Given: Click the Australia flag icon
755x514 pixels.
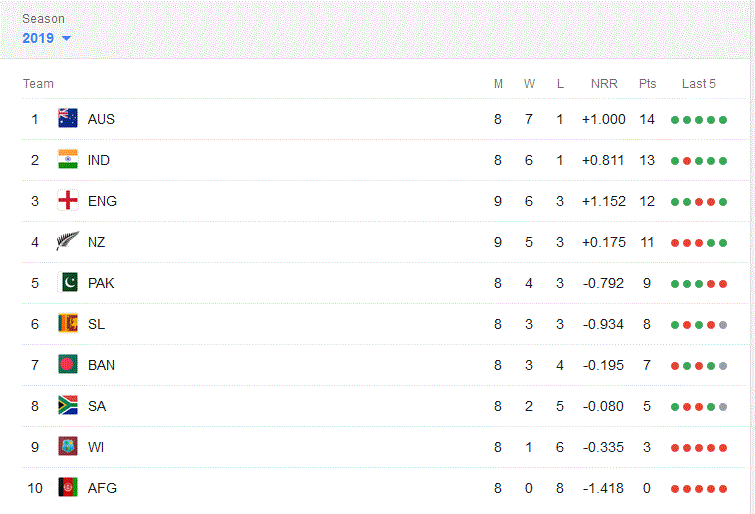Looking at the screenshot, I should (x=68, y=119).
